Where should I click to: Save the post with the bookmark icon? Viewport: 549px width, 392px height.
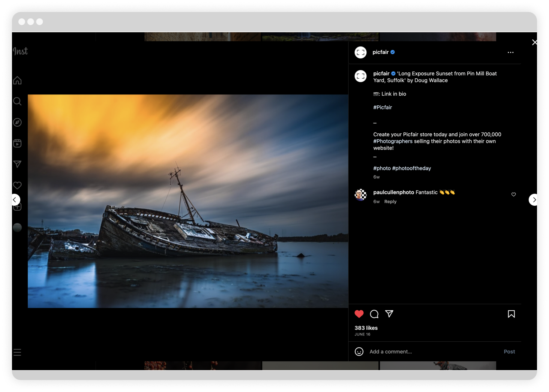511,314
